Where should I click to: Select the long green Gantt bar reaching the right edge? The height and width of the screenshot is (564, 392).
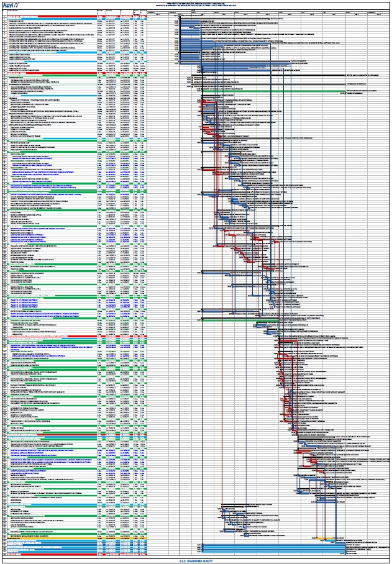click(x=273, y=91)
